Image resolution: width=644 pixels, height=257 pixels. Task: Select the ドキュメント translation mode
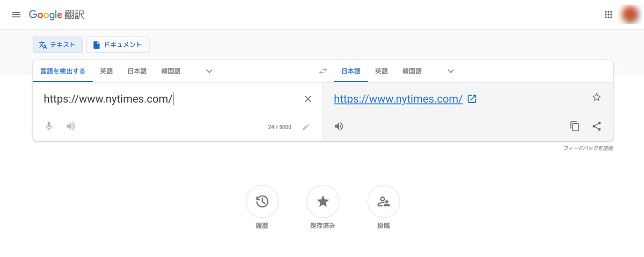pyautogui.click(x=118, y=45)
